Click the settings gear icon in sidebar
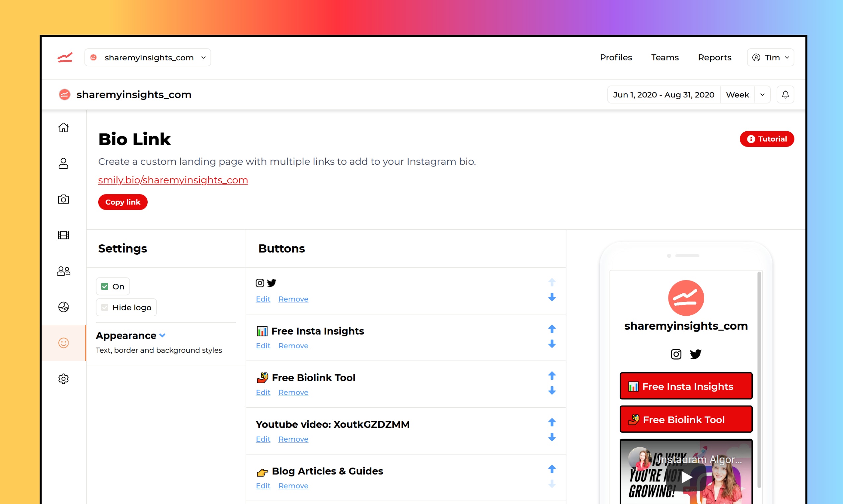 click(63, 378)
